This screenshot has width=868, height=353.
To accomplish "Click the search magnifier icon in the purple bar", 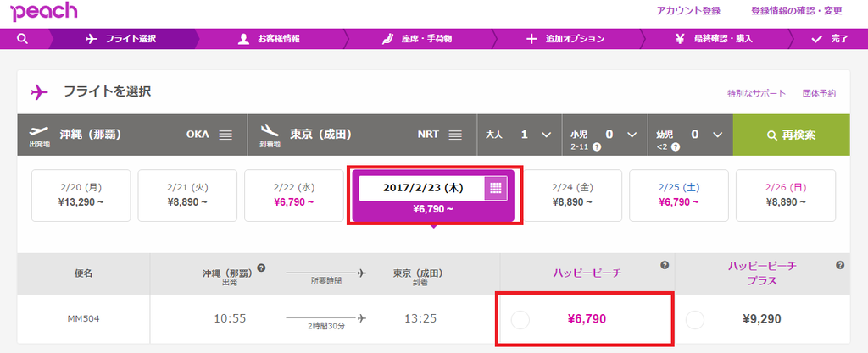I will 22,39.
